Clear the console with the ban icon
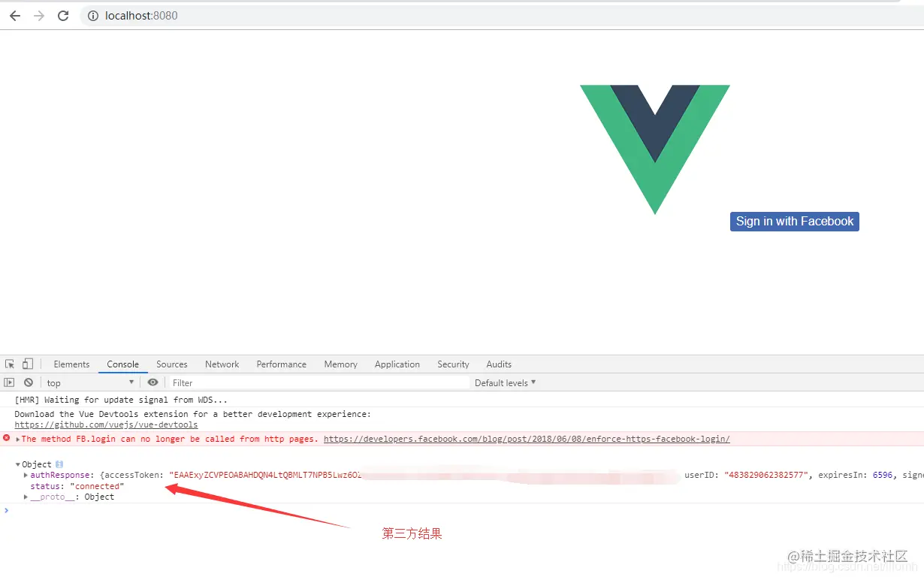The height and width of the screenshot is (580, 924). click(x=29, y=382)
